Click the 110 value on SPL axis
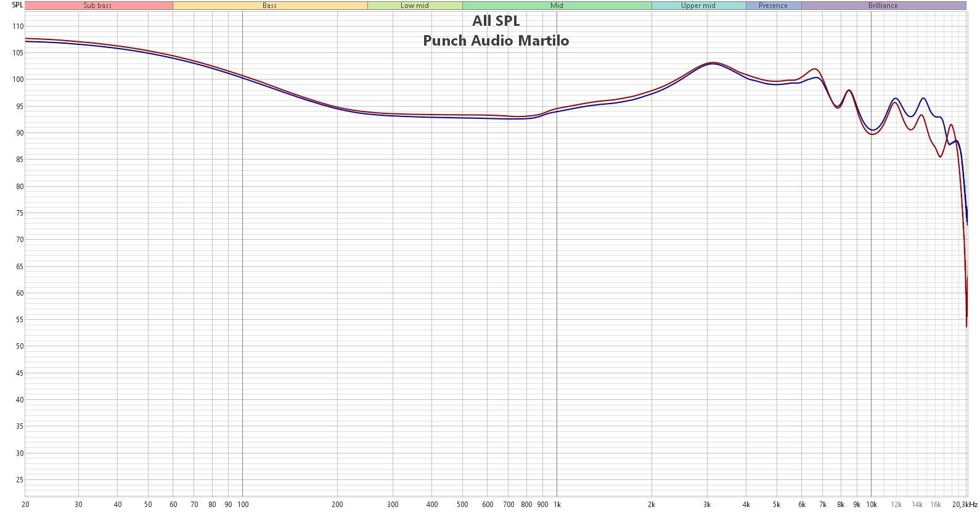This screenshot has height=512, width=980. [18, 26]
